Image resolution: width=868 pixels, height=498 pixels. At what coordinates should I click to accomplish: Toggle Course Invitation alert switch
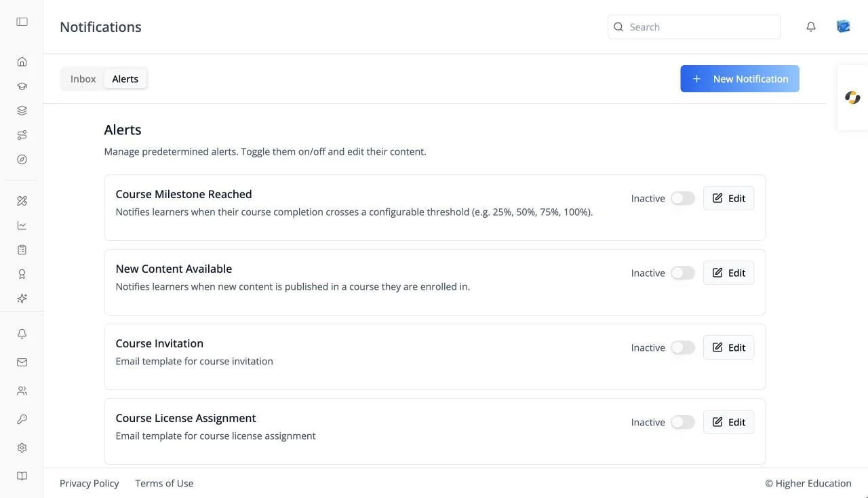(683, 347)
